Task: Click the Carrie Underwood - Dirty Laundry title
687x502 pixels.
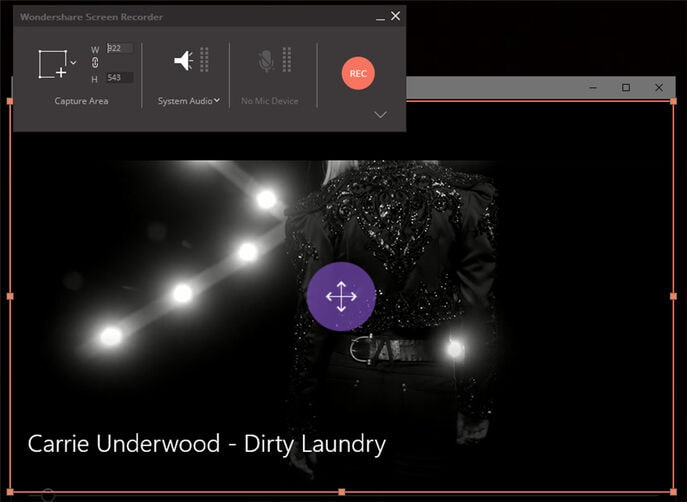Action: tap(207, 444)
